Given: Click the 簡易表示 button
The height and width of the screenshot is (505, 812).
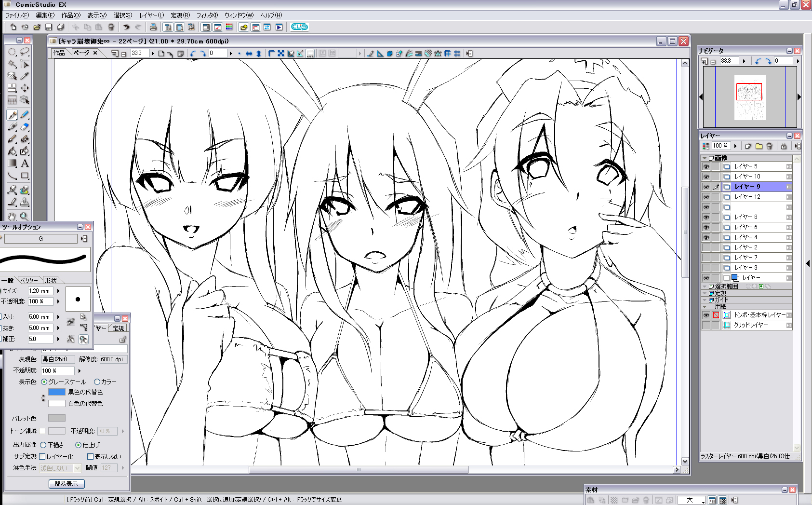Looking at the screenshot, I should tap(67, 484).
